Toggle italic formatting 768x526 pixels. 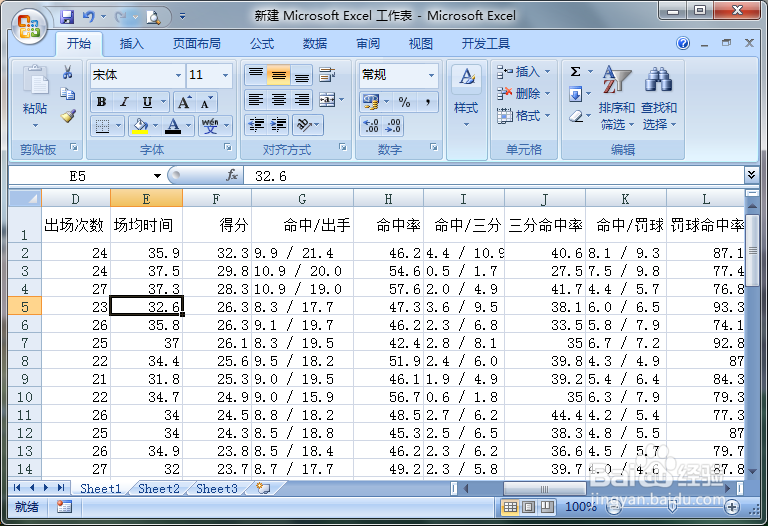[x=124, y=102]
